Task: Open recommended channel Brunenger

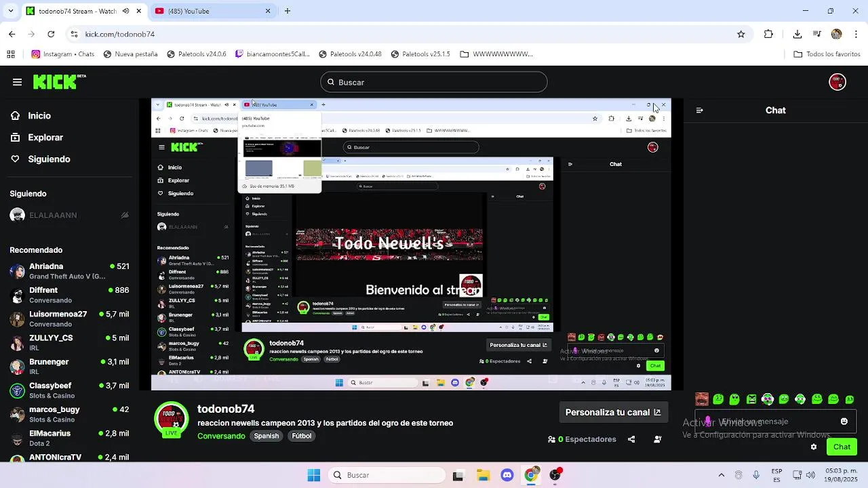Action: click(x=68, y=367)
